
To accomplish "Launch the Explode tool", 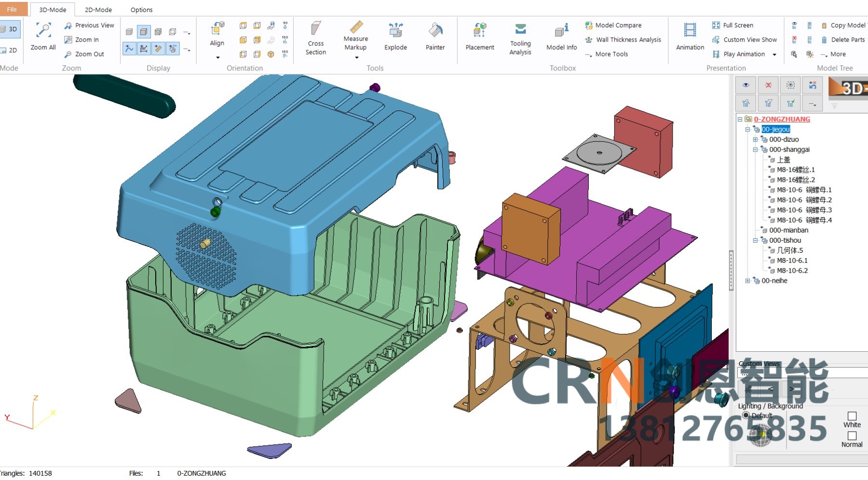I will tap(395, 36).
